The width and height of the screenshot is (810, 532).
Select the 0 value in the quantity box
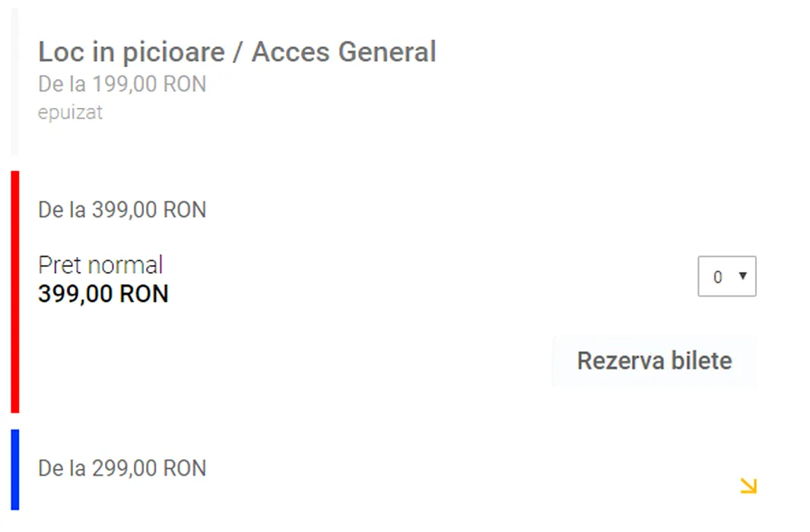(x=717, y=277)
